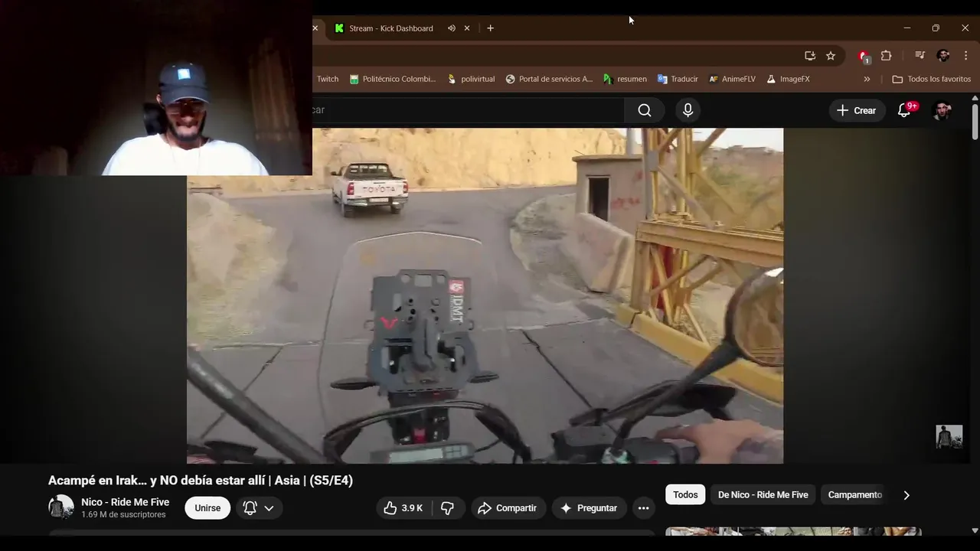Click the webcam overlay window
The width and height of the screenshot is (980, 551).
(x=156, y=88)
